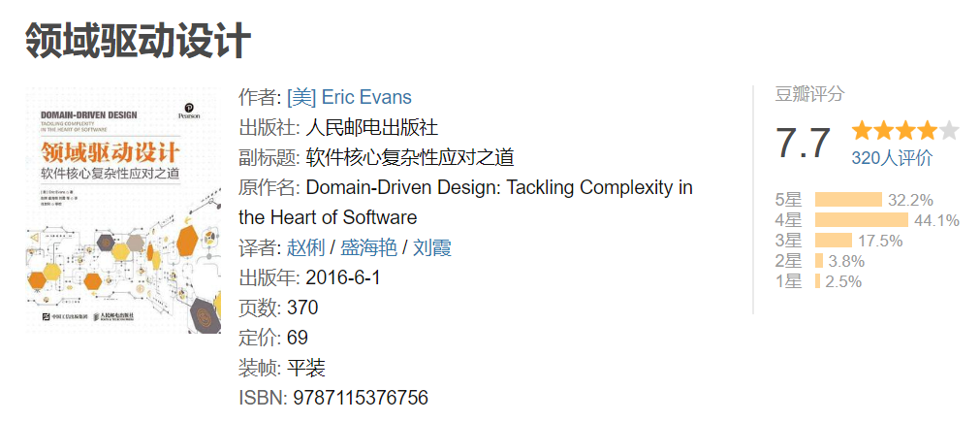The image size is (980, 422).
Task: Click the 1星 rating bar
Action: (817, 281)
